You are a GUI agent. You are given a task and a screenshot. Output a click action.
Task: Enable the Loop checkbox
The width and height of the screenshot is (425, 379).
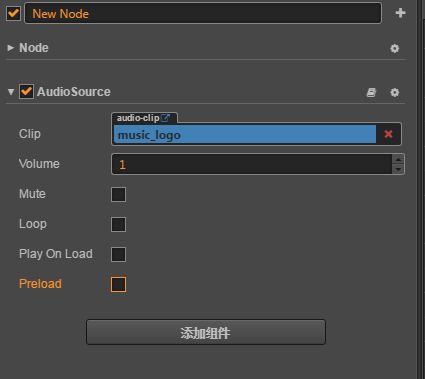point(118,224)
